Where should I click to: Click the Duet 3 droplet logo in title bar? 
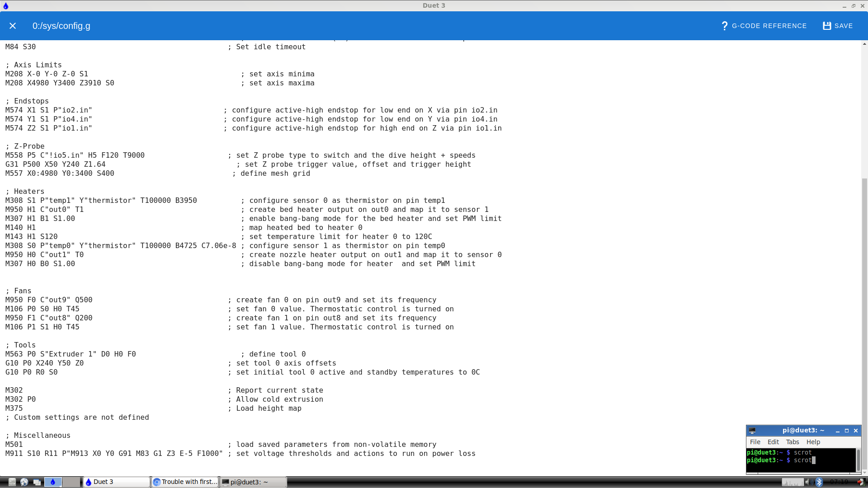[x=6, y=5]
